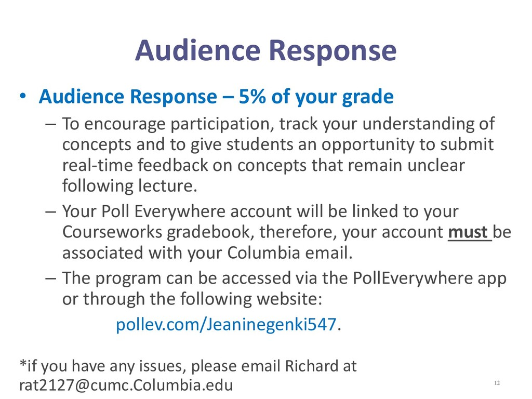Open the pollev.com/Jeaninegenki547 link
This screenshot has width=532, height=399.
(226, 324)
